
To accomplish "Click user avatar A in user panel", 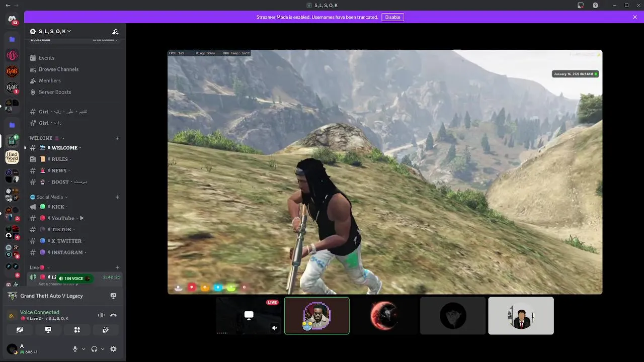I will coord(12,349).
